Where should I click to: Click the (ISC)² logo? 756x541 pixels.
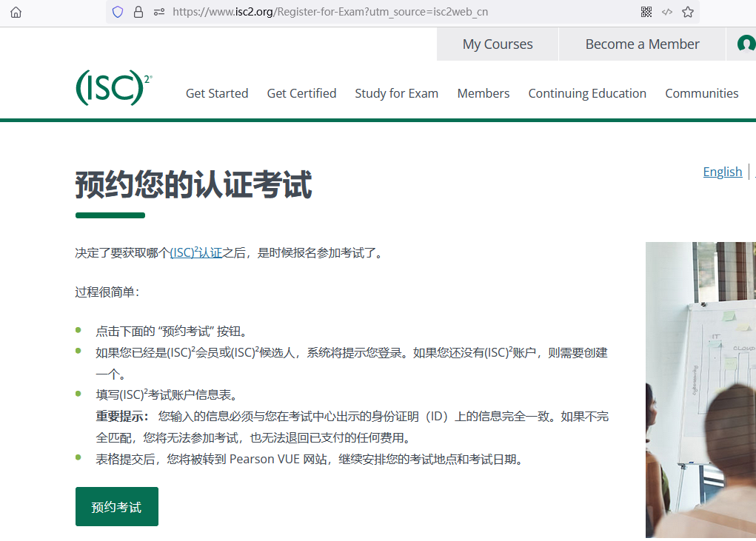coord(113,88)
